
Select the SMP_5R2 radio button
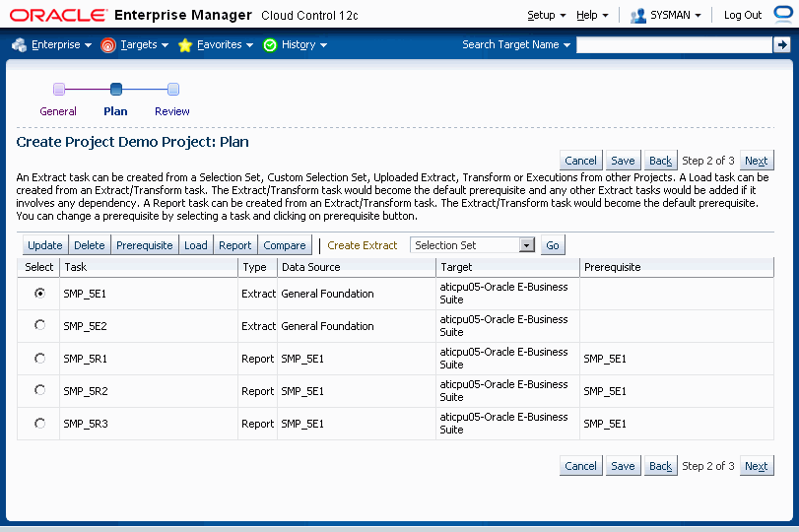click(x=39, y=390)
